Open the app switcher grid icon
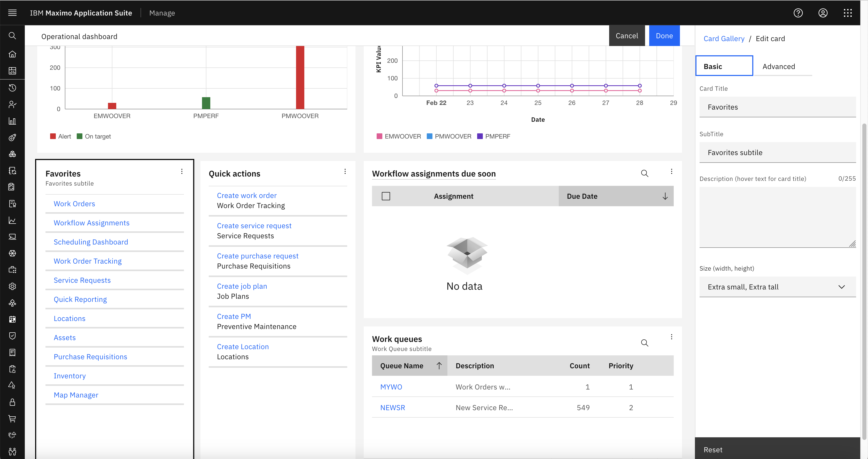The image size is (868, 459). click(x=848, y=13)
